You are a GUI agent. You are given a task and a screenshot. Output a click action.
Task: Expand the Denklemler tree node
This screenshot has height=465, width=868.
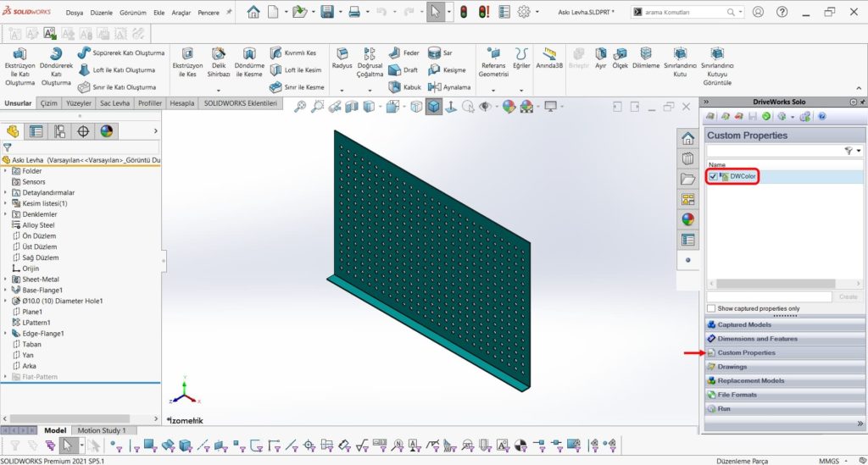6,214
